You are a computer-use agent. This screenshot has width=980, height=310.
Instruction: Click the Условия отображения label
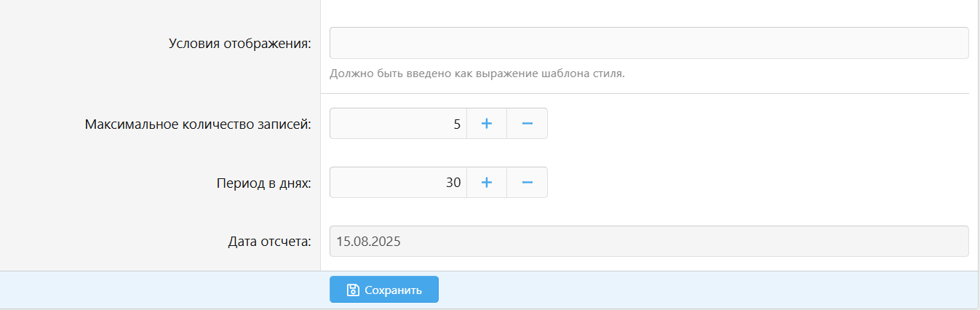click(x=239, y=43)
